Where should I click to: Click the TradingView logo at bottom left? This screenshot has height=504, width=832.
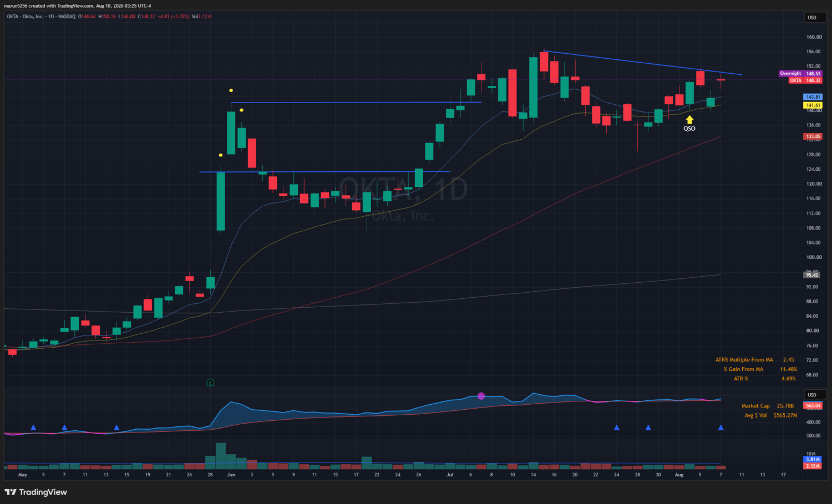click(35, 492)
